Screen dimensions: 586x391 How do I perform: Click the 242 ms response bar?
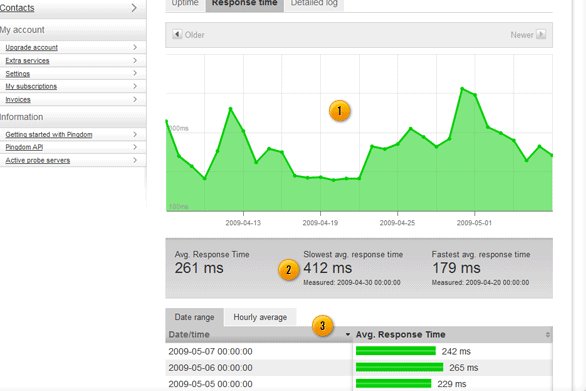pos(396,351)
